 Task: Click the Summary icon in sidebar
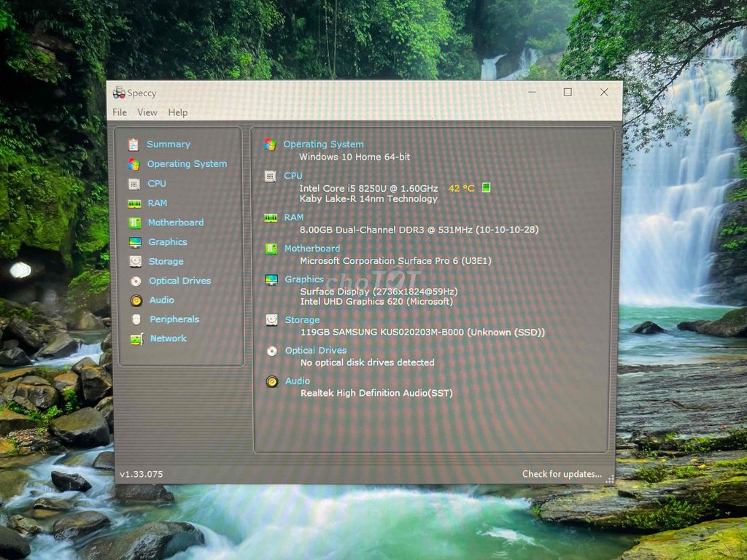coord(133,144)
